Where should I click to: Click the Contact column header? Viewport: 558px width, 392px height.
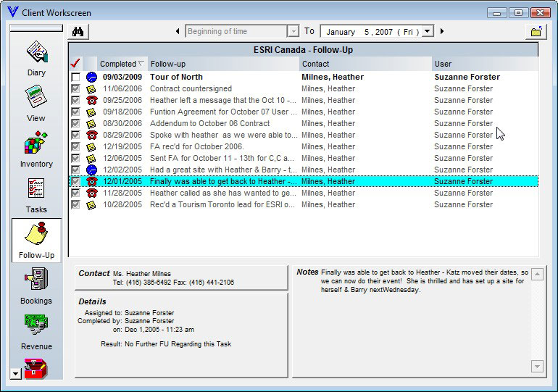click(365, 64)
